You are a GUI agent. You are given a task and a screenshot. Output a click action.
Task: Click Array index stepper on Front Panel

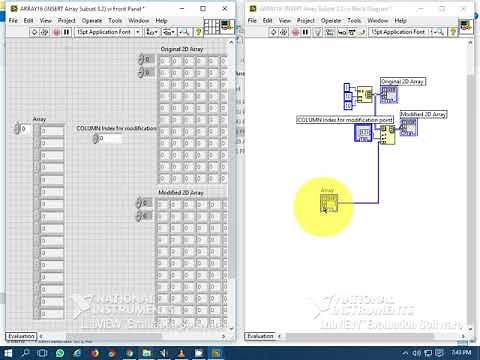click(x=17, y=128)
